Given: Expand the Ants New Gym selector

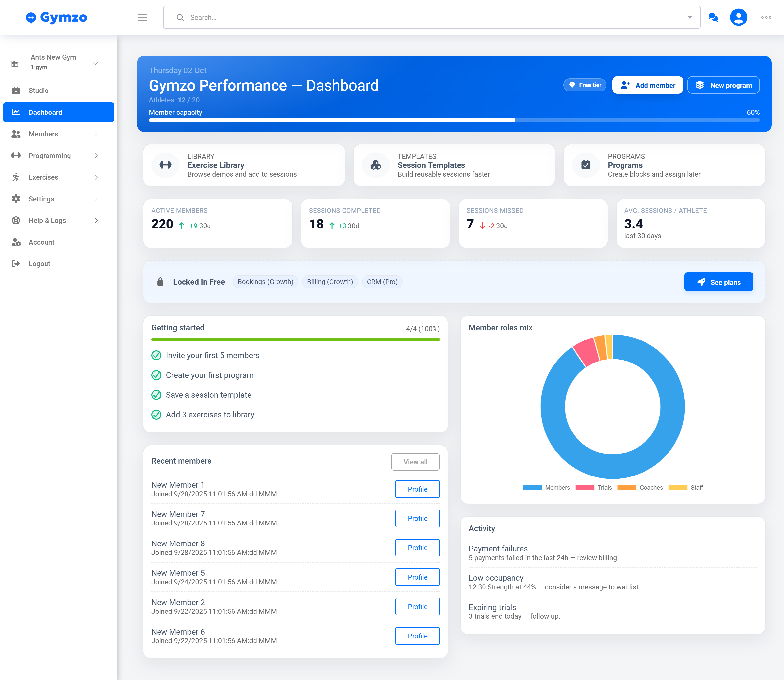Looking at the screenshot, I should (x=95, y=63).
